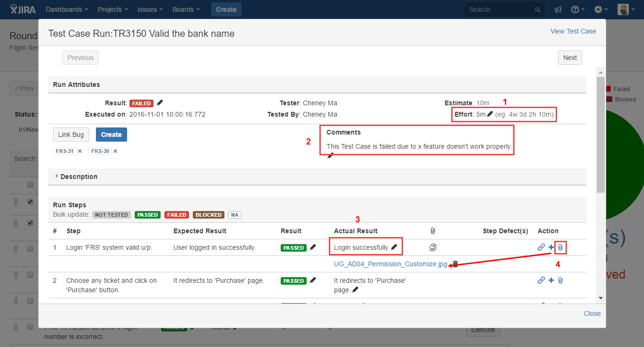This screenshot has height=347, width=644.
Task: Edit 'Login successfully.' actual result pencil
Action: 394,247
